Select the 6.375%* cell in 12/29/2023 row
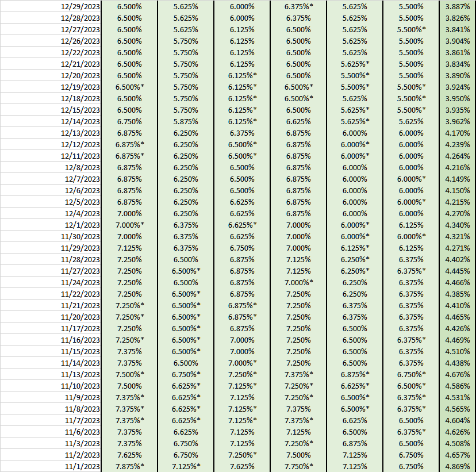The width and height of the screenshot is (476, 472). pyautogui.click(x=298, y=6)
